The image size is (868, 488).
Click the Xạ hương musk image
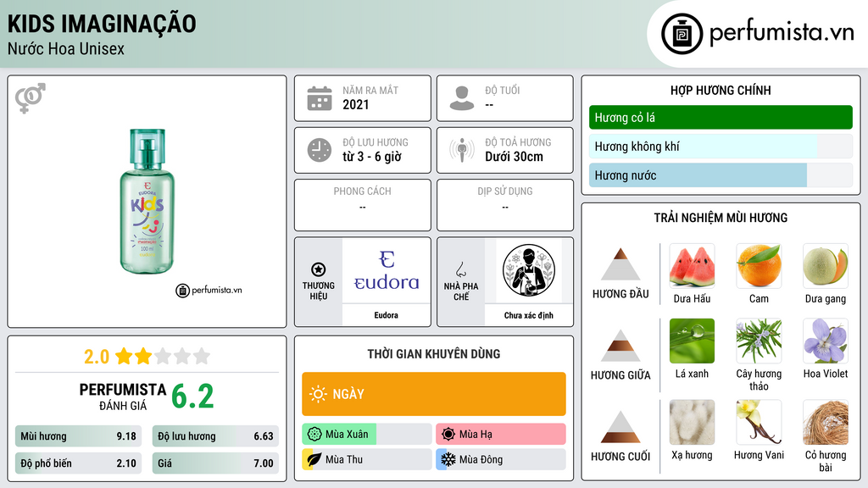692,422
